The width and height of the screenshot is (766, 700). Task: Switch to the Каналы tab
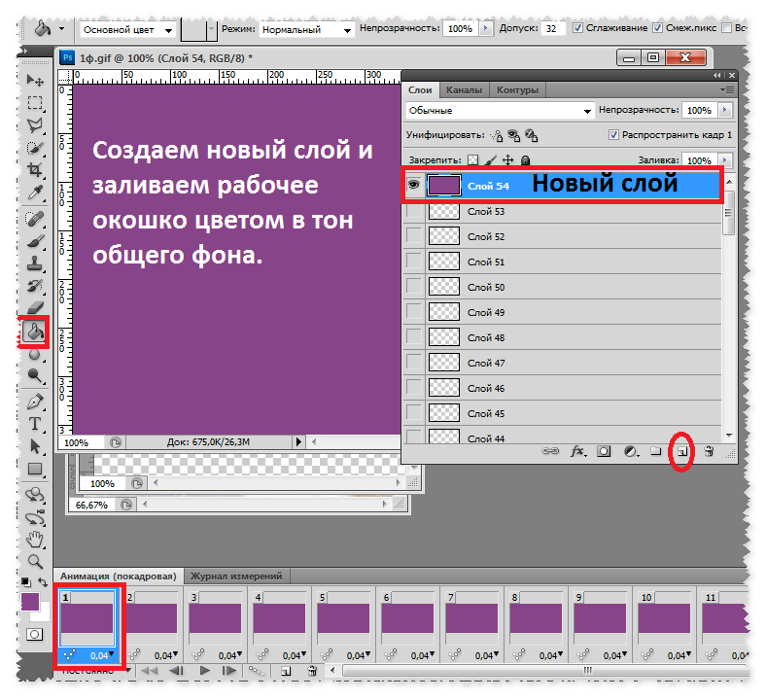pyautogui.click(x=464, y=90)
